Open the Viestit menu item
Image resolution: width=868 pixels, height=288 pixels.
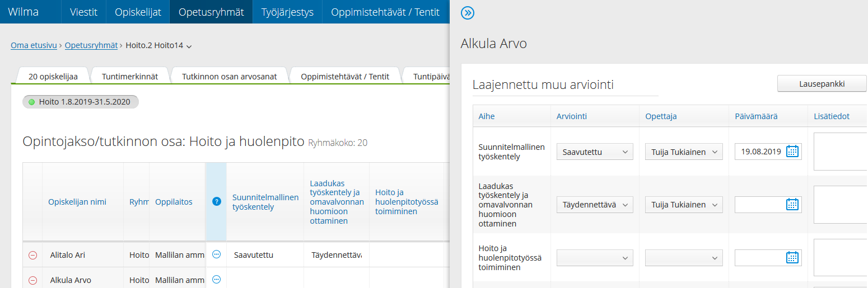(83, 12)
